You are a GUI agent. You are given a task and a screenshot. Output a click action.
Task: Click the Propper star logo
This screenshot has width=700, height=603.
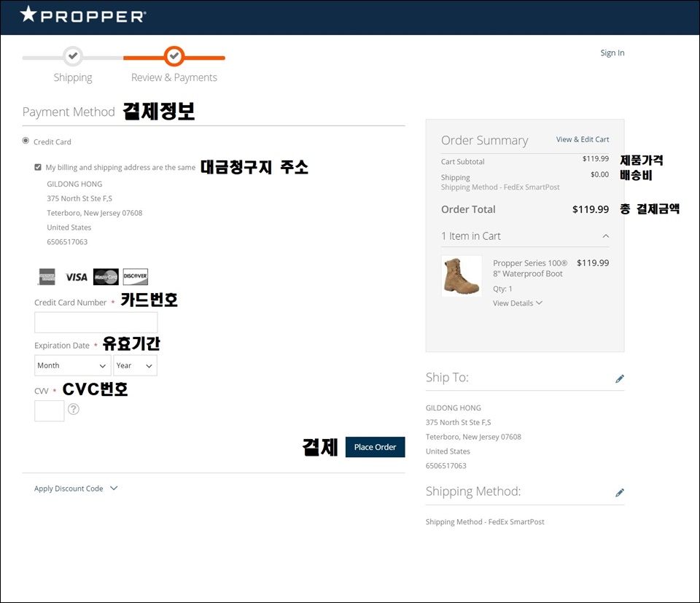coord(83,15)
